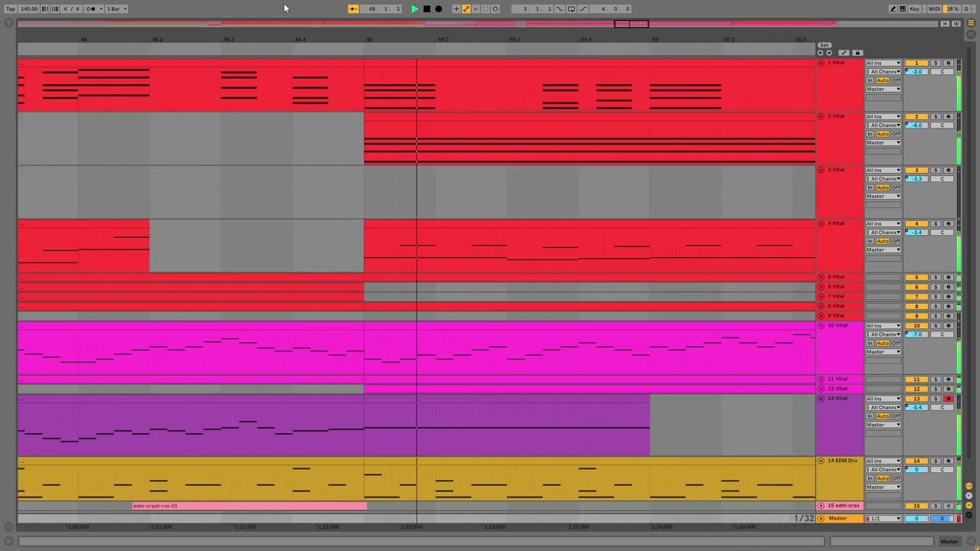Enter Key Map mode
Viewport: 980px width, 551px height.
(915, 9)
